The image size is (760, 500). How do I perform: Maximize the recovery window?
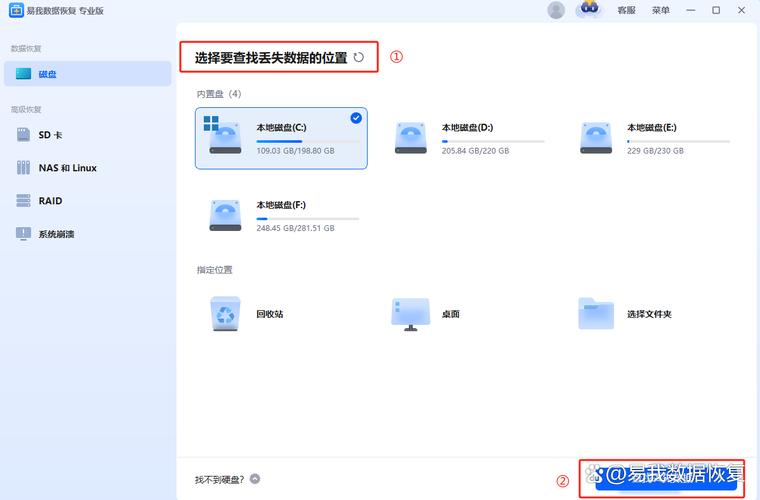coord(716,10)
